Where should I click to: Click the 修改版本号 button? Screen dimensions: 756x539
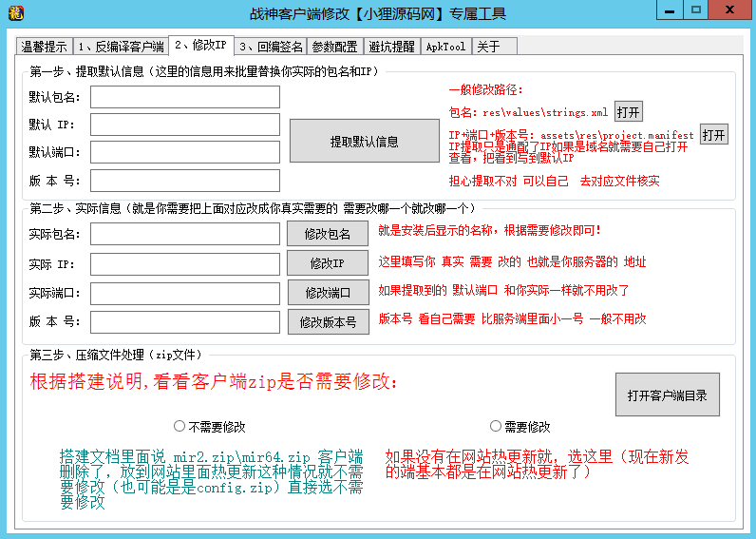(328, 322)
